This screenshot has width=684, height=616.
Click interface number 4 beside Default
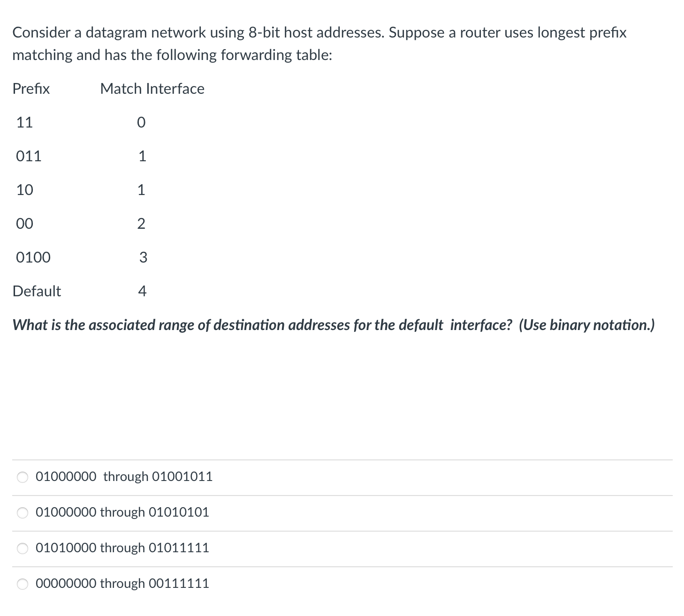[142, 291]
